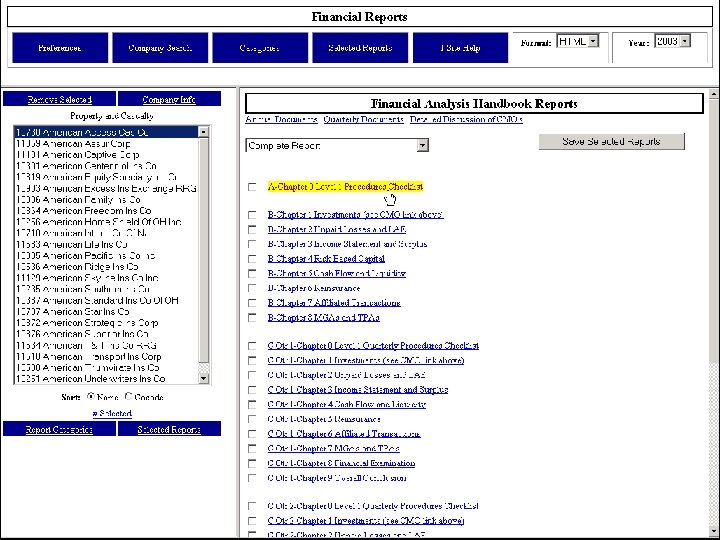Open highlighted A-Chapter 0 Level 1 Procedures Checklist link
The height and width of the screenshot is (540, 720).
(x=345, y=186)
